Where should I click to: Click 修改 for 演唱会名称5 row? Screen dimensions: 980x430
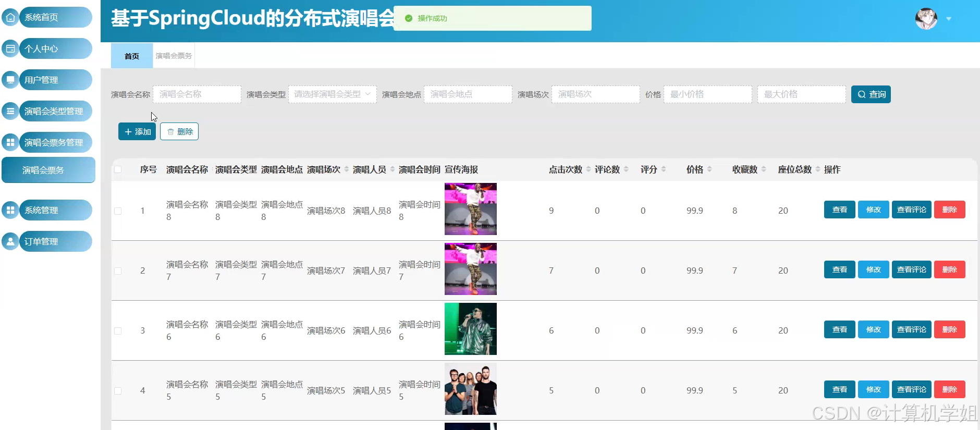click(874, 389)
